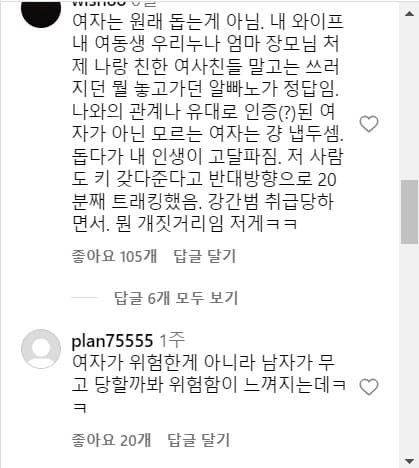
Task: Open the plan75555 username link
Action: 112,341
